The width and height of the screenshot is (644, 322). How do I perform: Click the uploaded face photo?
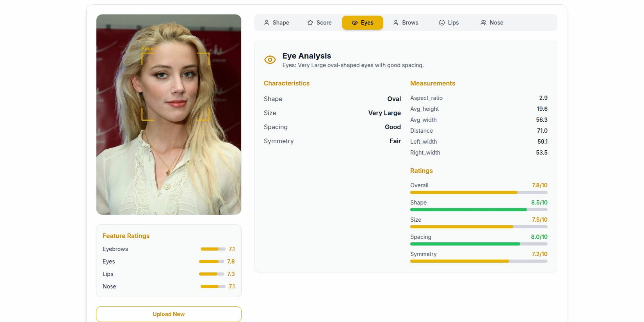pyautogui.click(x=169, y=114)
